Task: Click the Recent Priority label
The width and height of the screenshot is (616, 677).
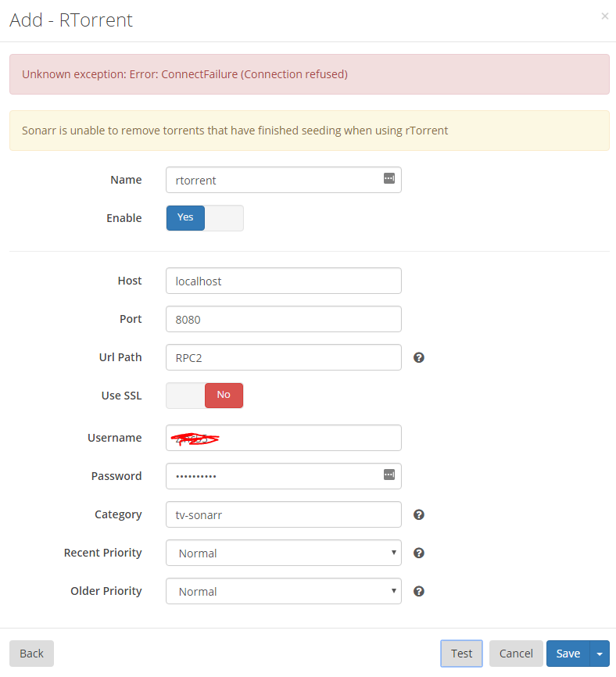Action: (102, 553)
